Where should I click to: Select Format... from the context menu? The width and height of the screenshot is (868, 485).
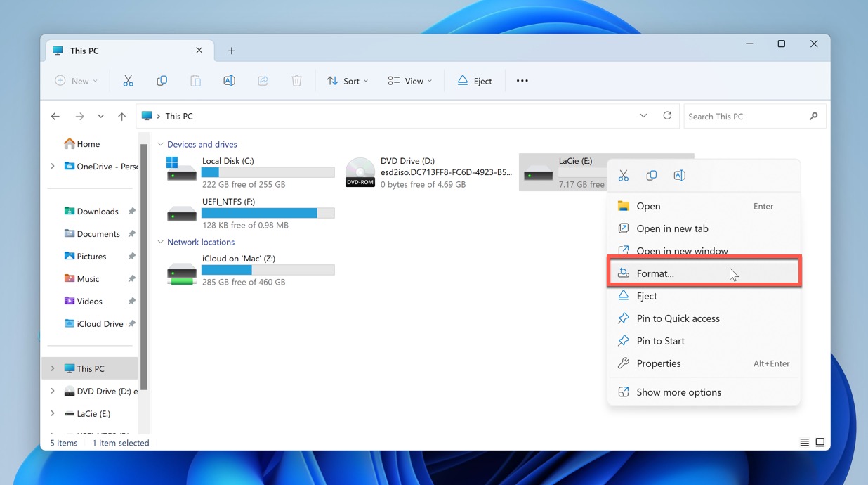click(655, 273)
